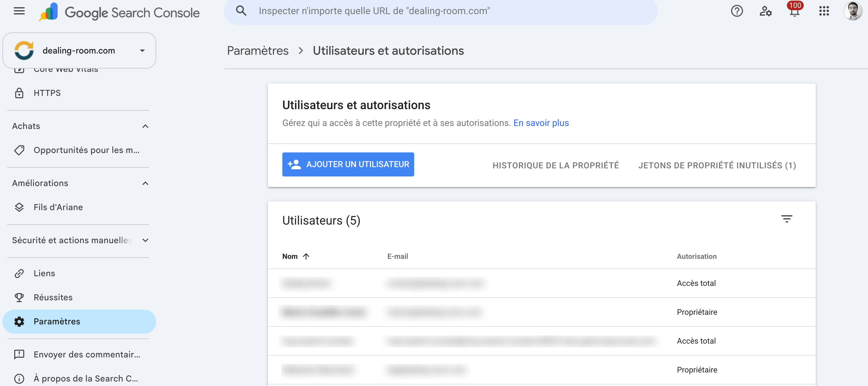Click the tag icon beside Opportunités
Viewport: 868px width, 386px height.
coord(19,150)
